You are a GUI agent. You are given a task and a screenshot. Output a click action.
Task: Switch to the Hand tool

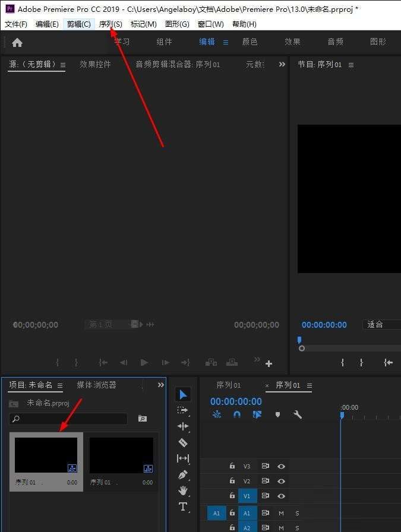(183, 490)
